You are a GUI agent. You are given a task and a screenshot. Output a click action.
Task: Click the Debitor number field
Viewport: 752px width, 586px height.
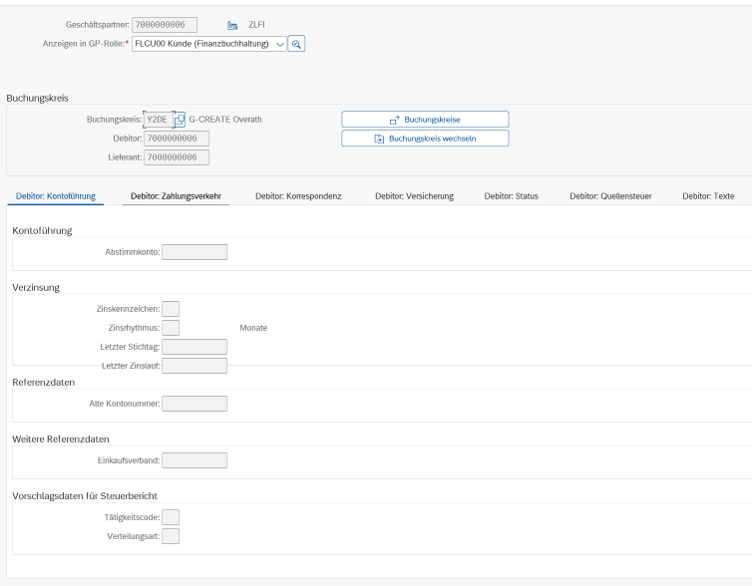pos(176,139)
